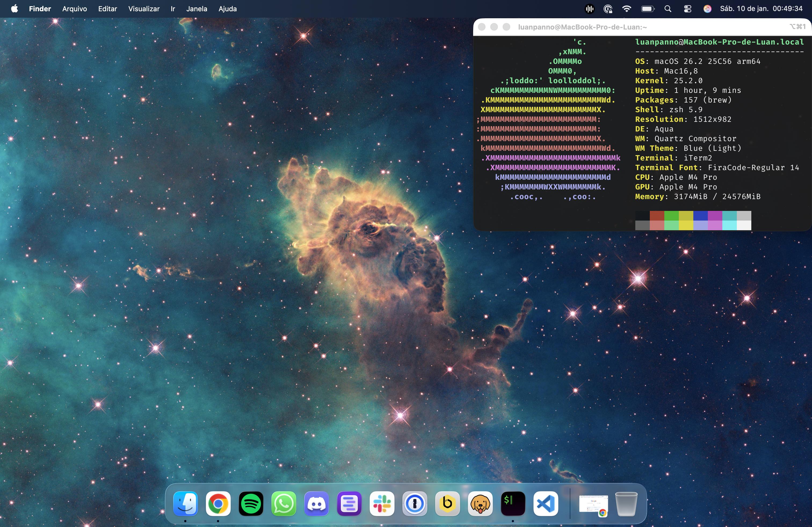This screenshot has height=527, width=812.
Task: Launch the 1Password Dock icon
Action: coord(415,503)
